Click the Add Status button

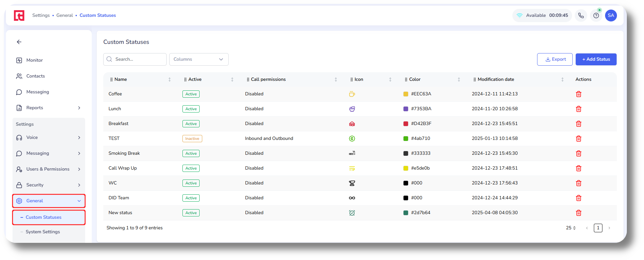[x=596, y=59]
